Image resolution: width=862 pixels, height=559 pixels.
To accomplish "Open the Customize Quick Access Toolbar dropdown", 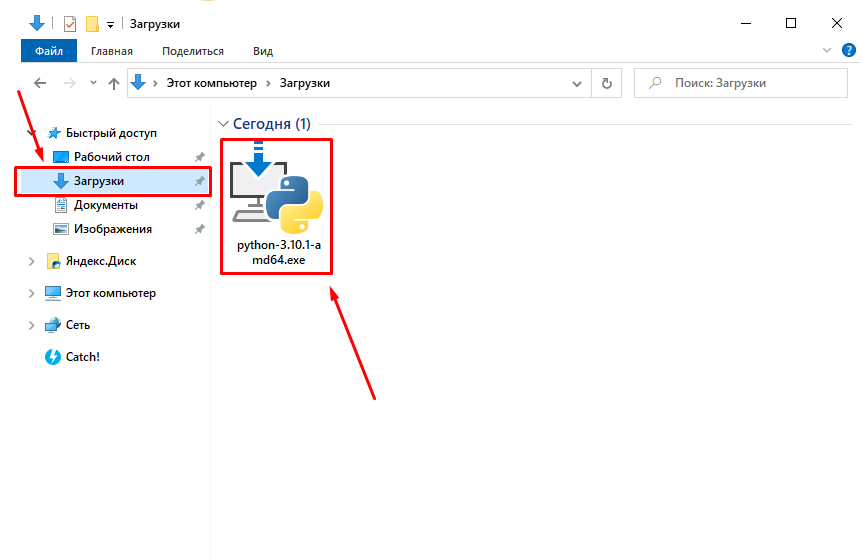I will pos(110,25).
